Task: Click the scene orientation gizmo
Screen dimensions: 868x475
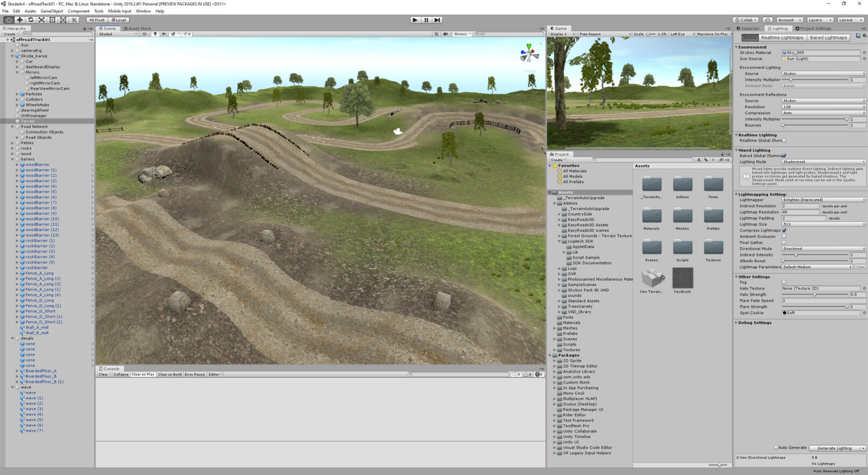Action: (x=529, y=53)
